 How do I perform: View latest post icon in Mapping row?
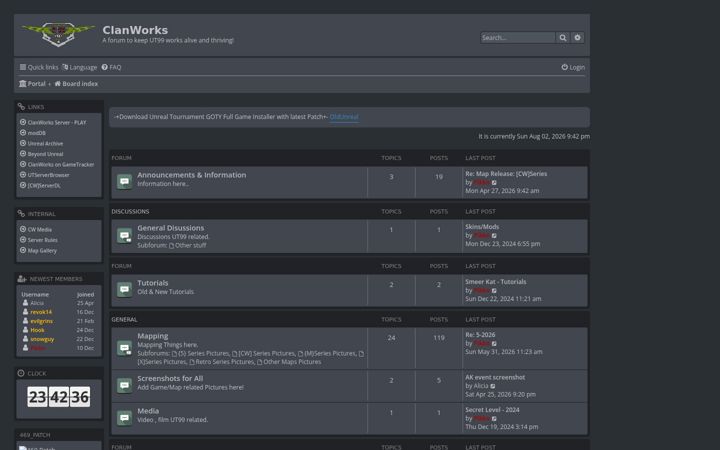(x=494, y=343)
